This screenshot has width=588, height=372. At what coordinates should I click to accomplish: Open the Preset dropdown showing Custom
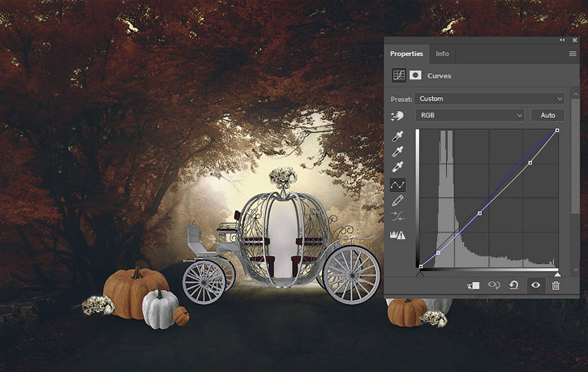click(489, 99)
